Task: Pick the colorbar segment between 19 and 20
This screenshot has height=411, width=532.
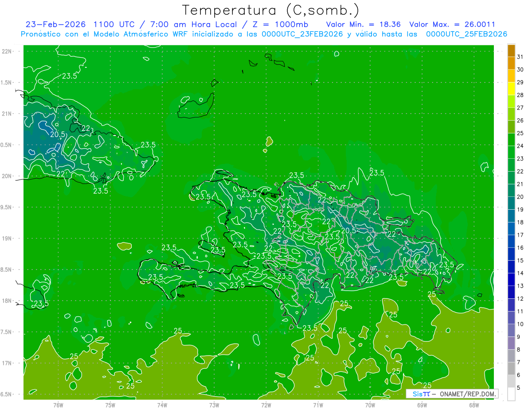Action: [511, 203]
